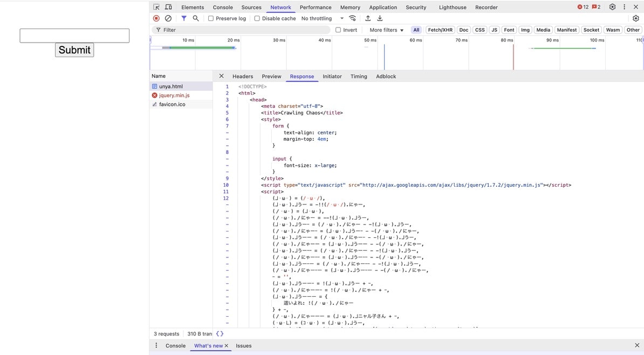Open drawer three-dot menu
This screenshot has width=644, height=355.
pyautogui.click(x=156, y=345)
